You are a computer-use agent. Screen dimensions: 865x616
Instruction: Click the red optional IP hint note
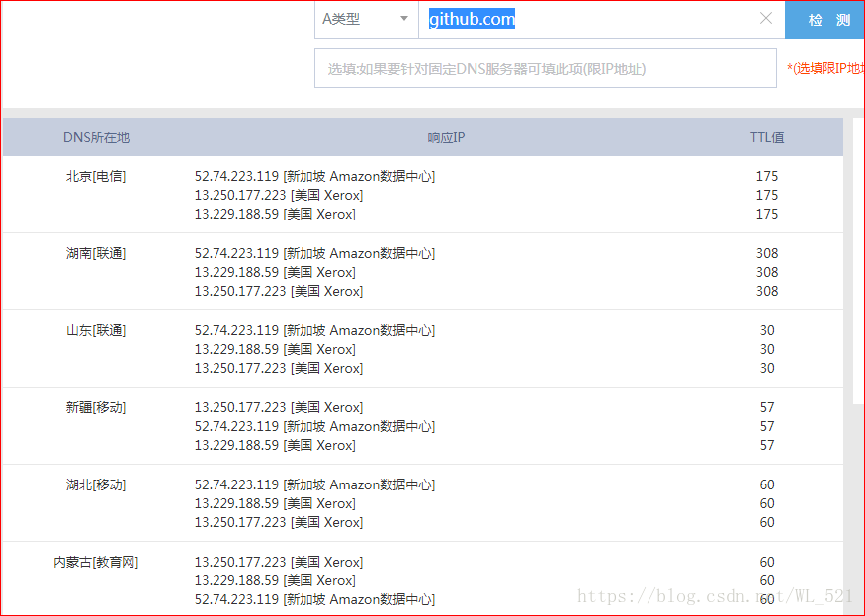[x=825, y=68]
